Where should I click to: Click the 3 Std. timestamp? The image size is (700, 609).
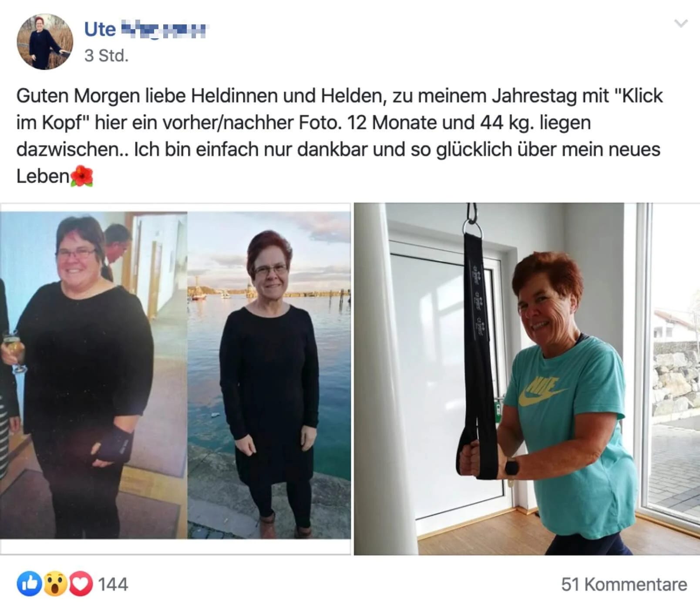(x=107, y=56)
